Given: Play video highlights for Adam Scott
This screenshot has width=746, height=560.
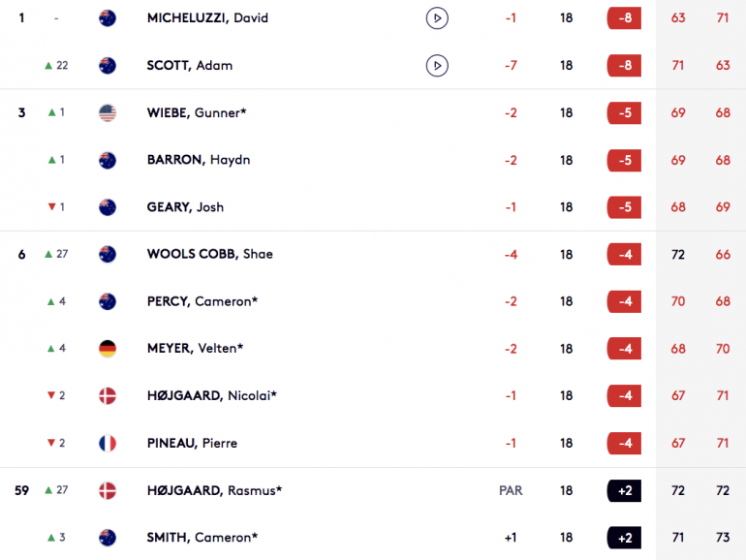Looking at the screenshot, I should (437, 65).
